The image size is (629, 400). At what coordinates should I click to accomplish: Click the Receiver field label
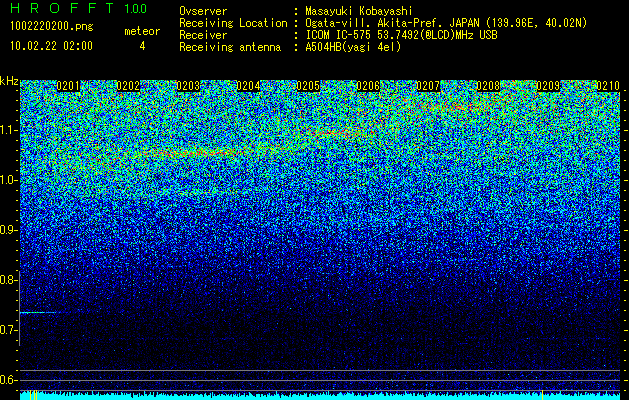pos(203,35)
